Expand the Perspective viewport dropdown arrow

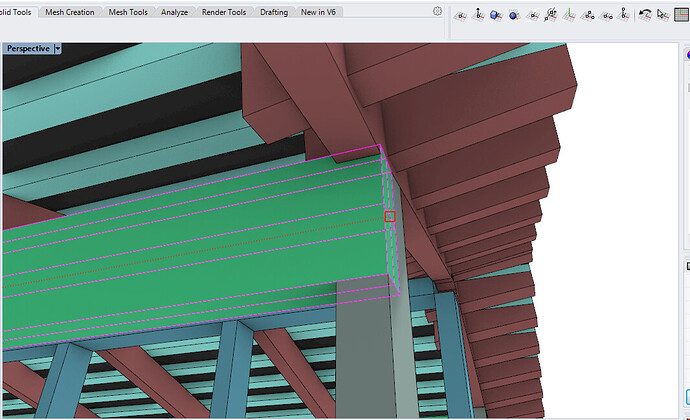point(58,48)
